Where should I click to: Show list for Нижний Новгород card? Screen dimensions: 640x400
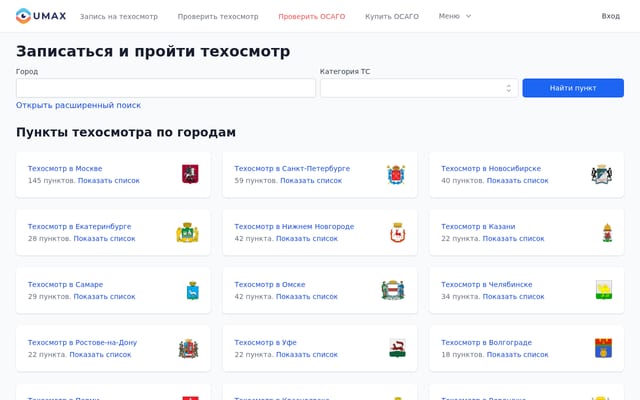pyautogui.click(x=307, y=238)
